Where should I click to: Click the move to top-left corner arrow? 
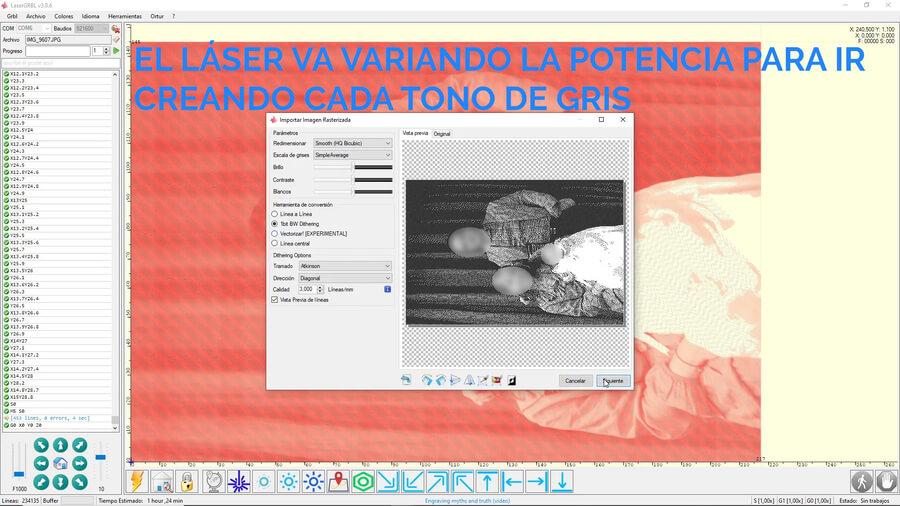pyautogui.click(x=463, y=481)
